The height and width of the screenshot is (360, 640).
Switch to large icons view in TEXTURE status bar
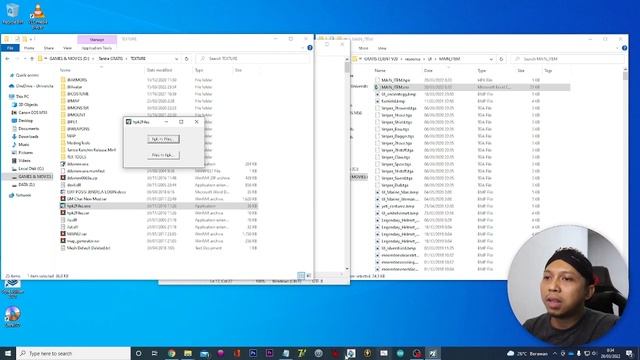(x=309, y=276)
